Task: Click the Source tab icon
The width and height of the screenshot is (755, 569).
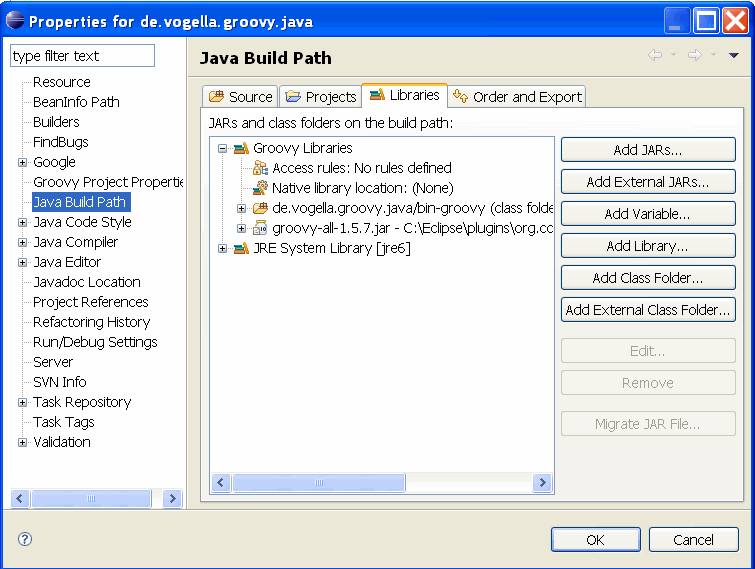Action: [x=216, y=96]
